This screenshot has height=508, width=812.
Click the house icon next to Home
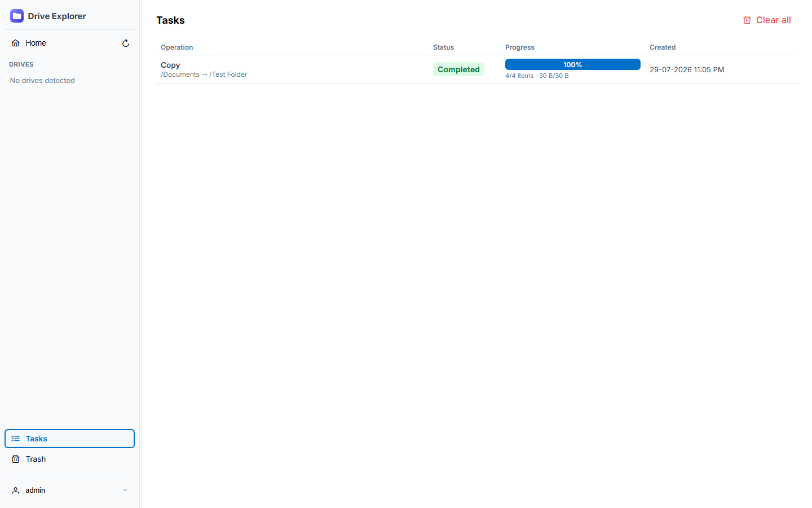point(16,43)
